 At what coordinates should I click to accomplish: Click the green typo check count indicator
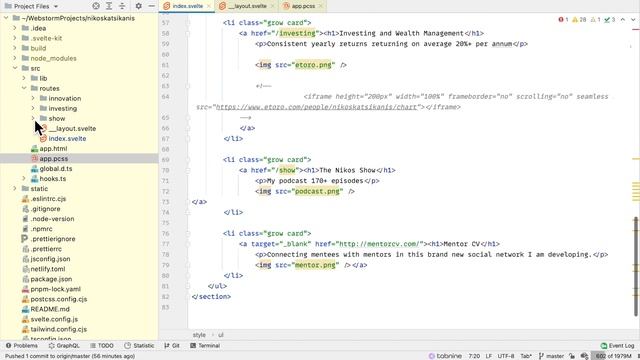coord(610,20)
